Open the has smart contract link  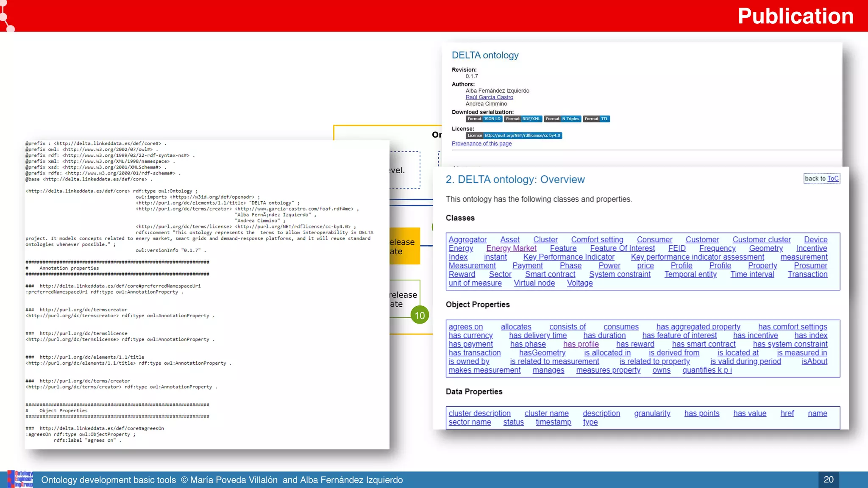[x=704, y=344]
